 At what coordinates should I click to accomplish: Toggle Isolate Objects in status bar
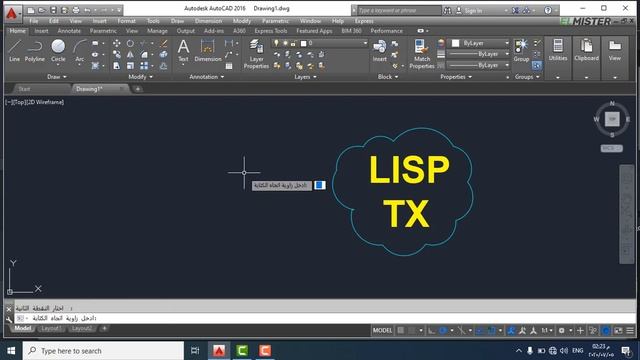tap(593, 330)
